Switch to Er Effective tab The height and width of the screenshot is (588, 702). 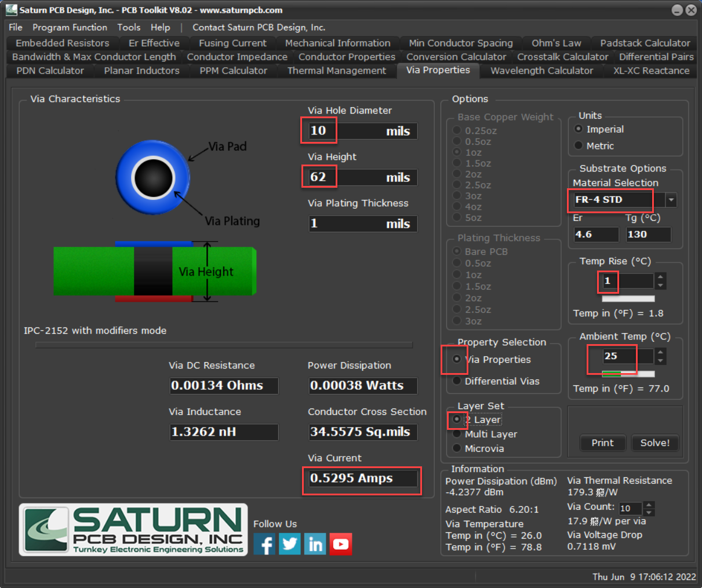tap(154, 43)
